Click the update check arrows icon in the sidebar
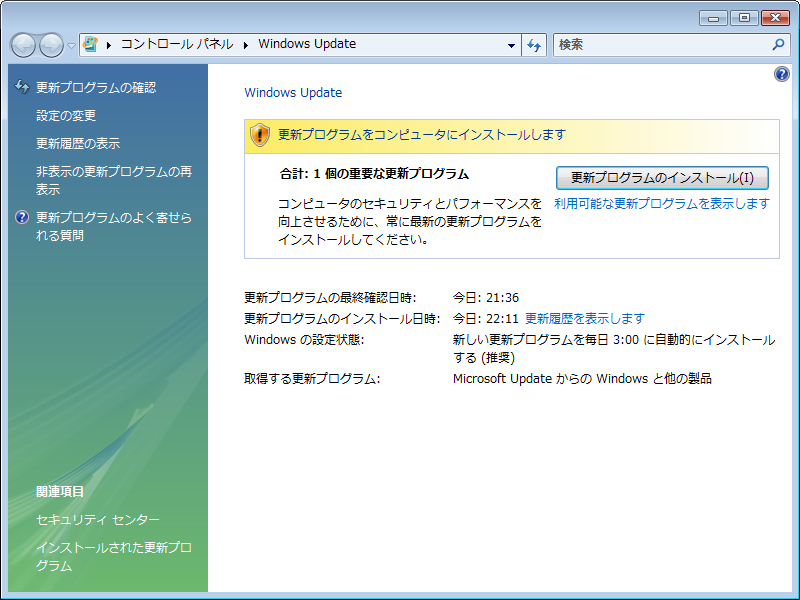Screen dimensions: 800x600 pos(22,87)
